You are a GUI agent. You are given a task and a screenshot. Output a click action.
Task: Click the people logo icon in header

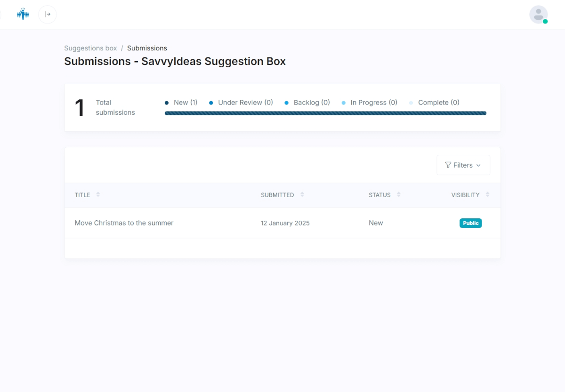23,14
